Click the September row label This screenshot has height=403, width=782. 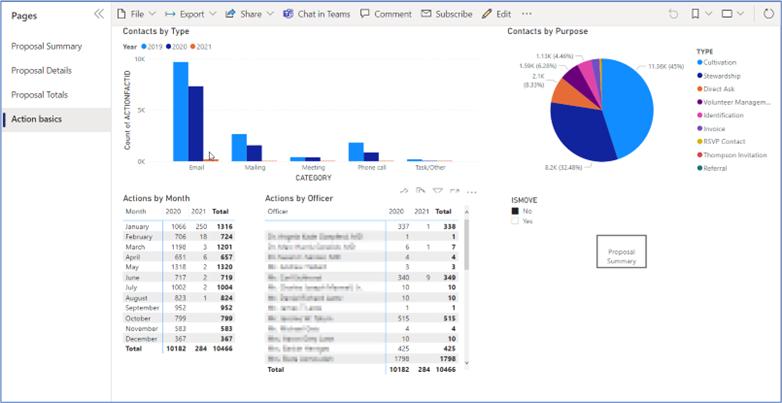142,308
